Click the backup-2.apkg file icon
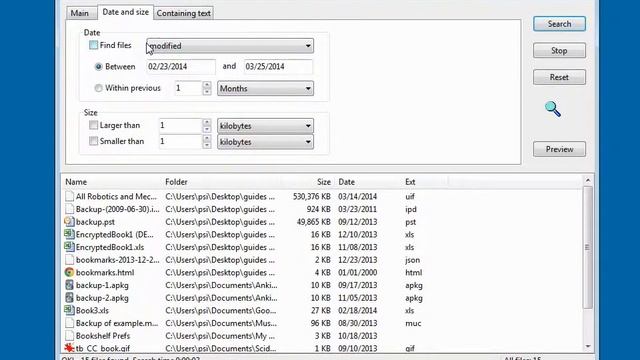 pos(69,298)
